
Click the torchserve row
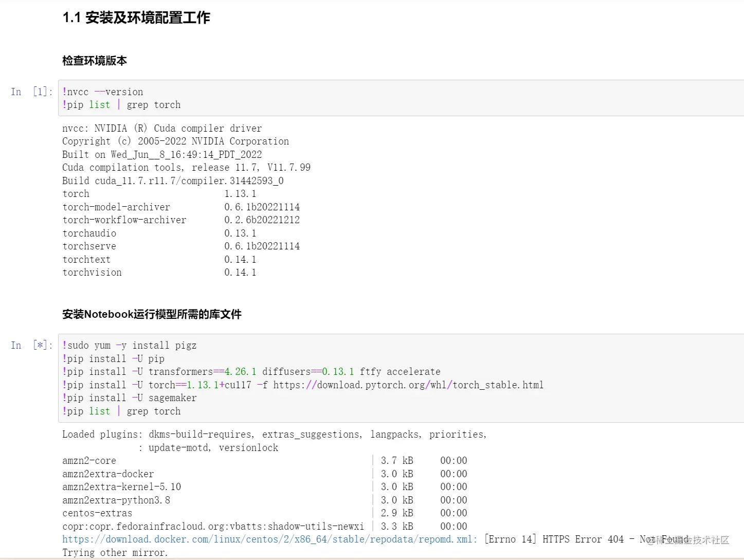coord(181,246)
